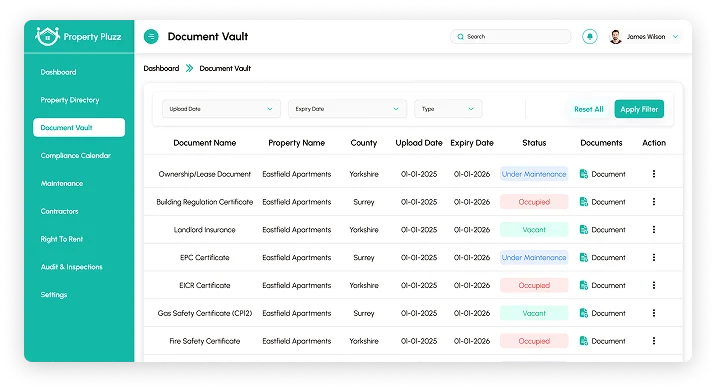
Task: Select EPC Certificate name cell
Action: (x=205, y=258)
